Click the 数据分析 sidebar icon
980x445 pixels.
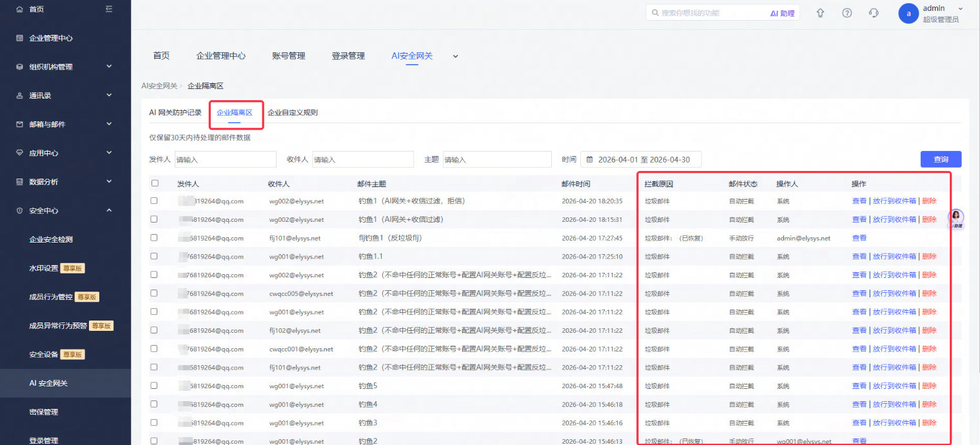(x=19, y=182)
